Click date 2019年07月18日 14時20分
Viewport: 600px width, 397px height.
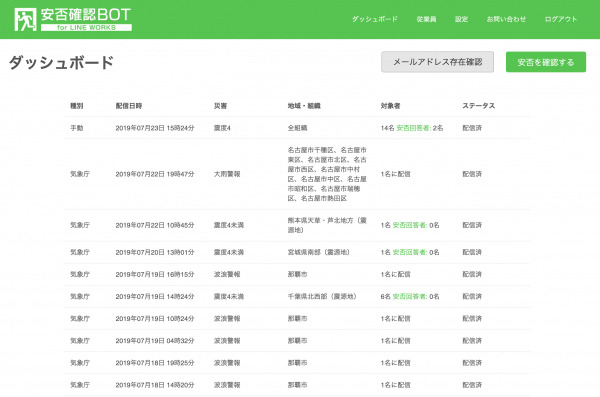pyautogui.click(x=155, y=385)
